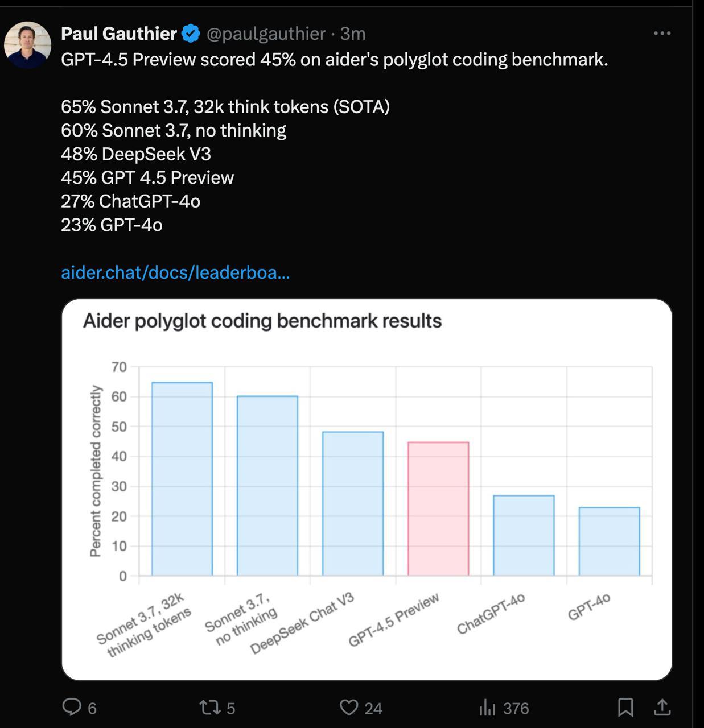Screen dimensions: 704x728
Task: Open the three-dot more options menu
Action: (662, 33)
